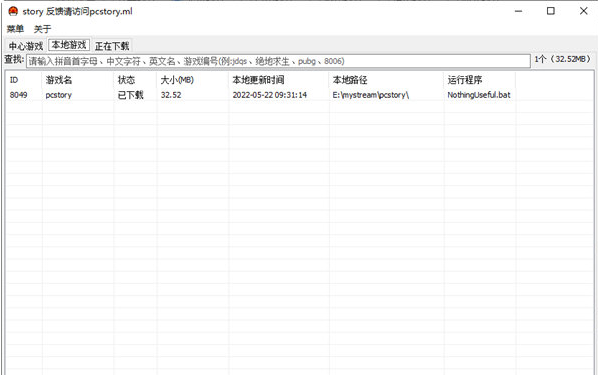Minimize the story window

coord(518,11)
